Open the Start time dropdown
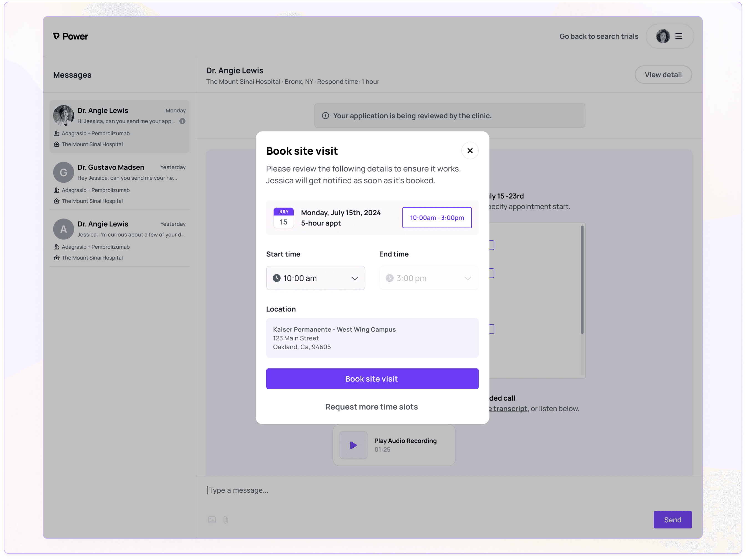Image resolution: width=746 pixels, height=560 pixels. 315,278
